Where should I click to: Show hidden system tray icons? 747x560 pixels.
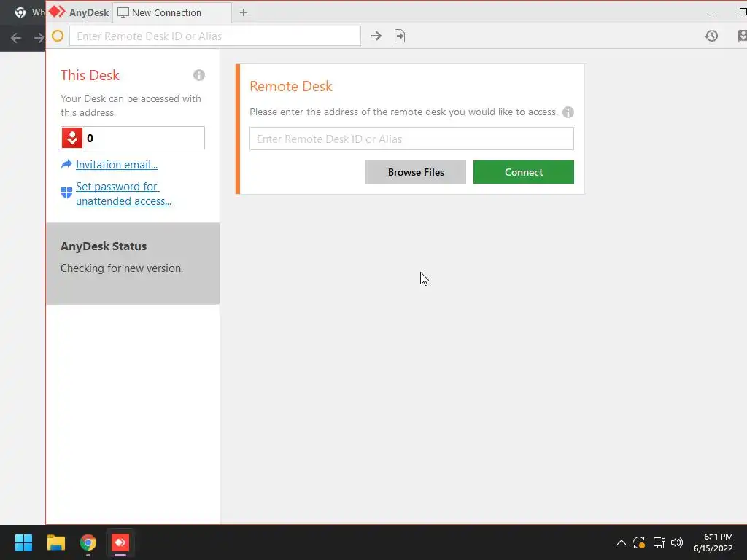622,542
